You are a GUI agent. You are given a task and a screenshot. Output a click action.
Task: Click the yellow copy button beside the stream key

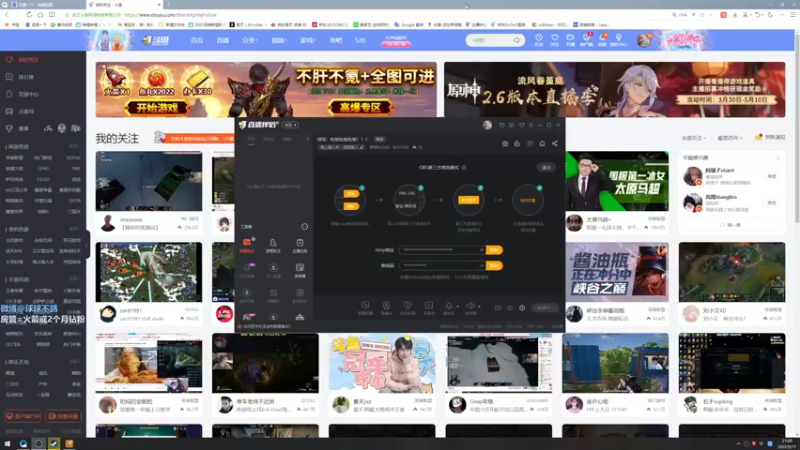click(494, 265)
